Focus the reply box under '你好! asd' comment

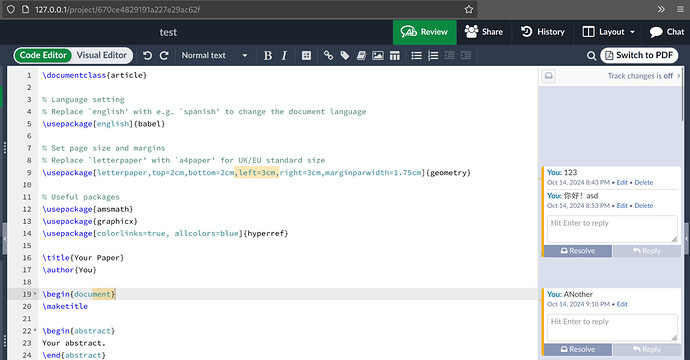(x=612, y=229)
